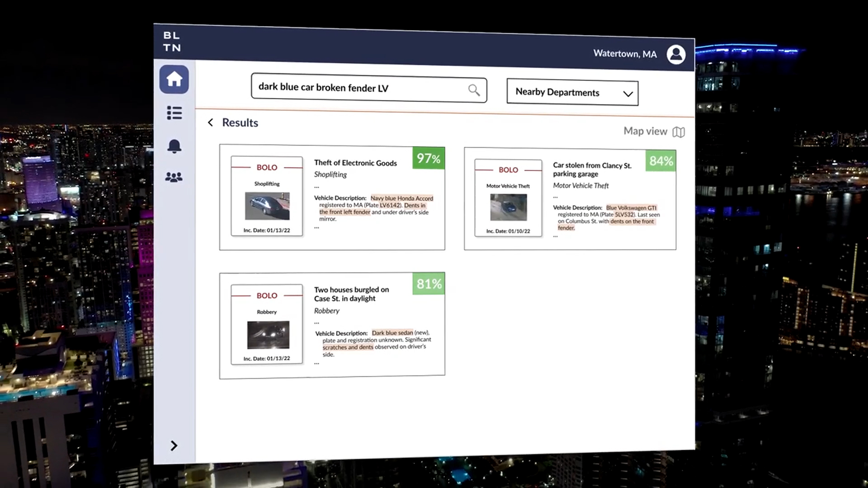Click the Map view icon
This screenshot has width=868, height=488.
pyautogui.click(x=679, y=132)
